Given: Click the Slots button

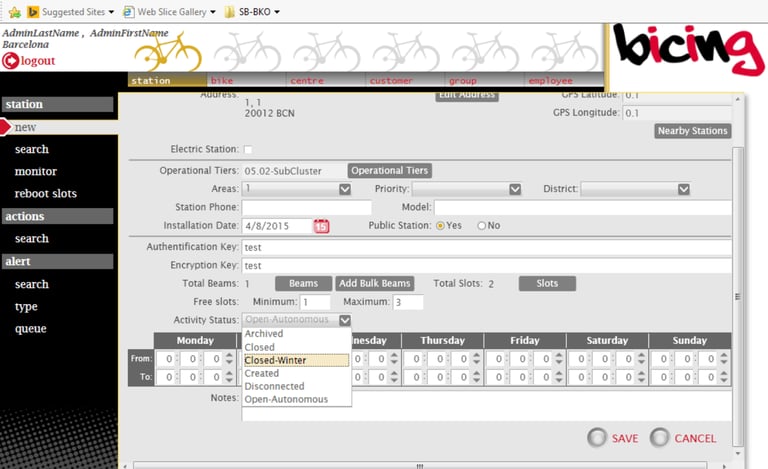Looking at the screenshot, I should point(547,283).
